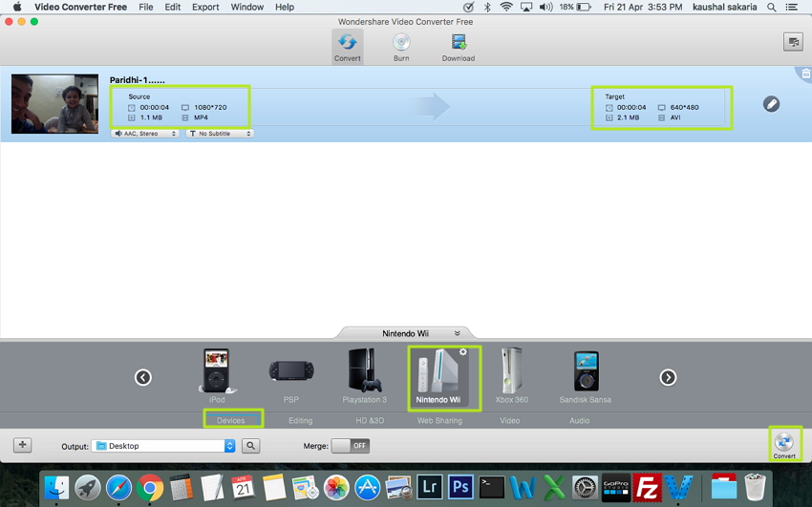Open the Wi-Fi status menu
Screen dimensions: 812x507
[506, 8]
